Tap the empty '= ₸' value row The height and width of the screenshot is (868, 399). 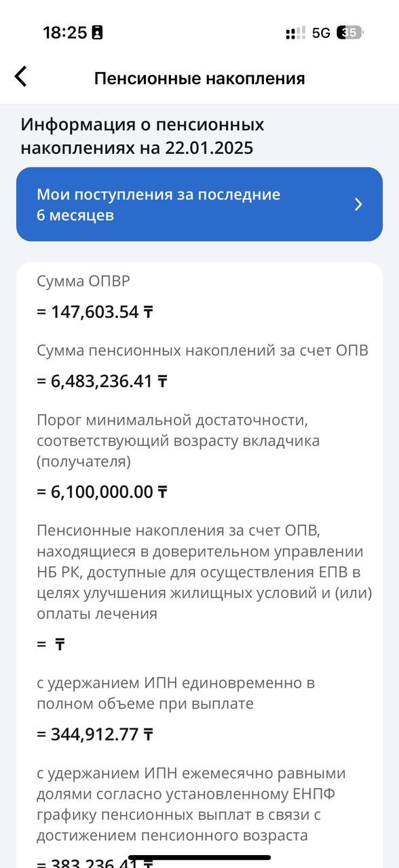click(51, 644)
